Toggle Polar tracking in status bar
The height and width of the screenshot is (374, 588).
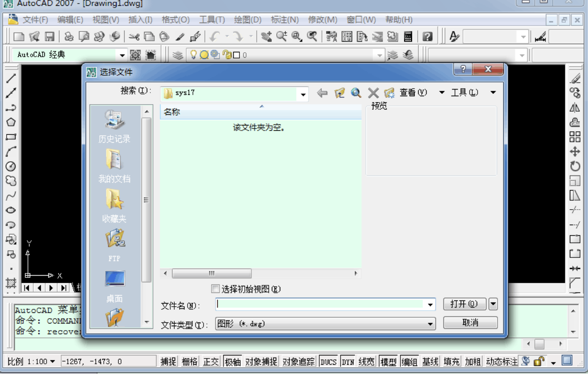pyautogui.click(x=232, y=362)
